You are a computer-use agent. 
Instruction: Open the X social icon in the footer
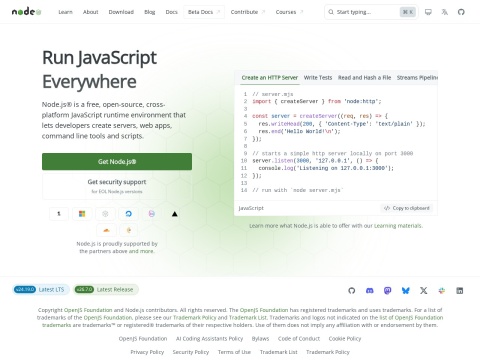[x=424, y=290]
